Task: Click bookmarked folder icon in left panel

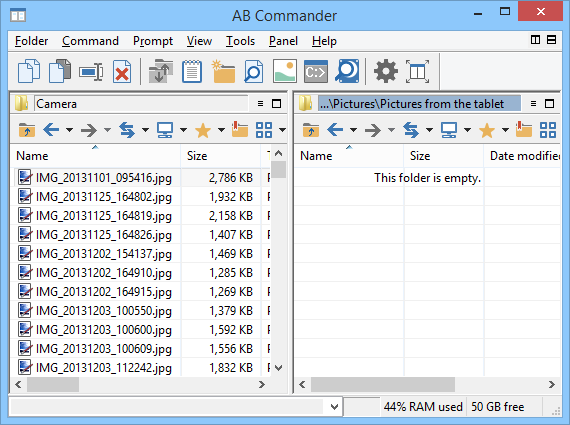Action: point(240,129)
